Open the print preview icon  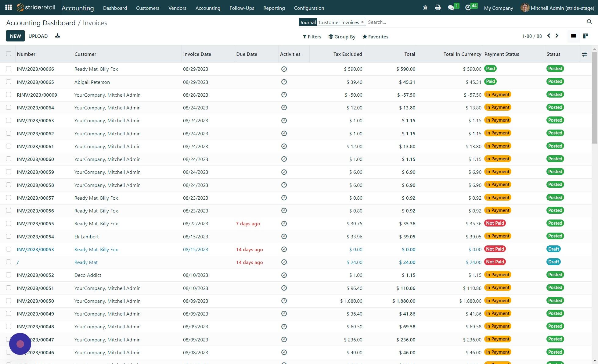(x=438, y=8)
